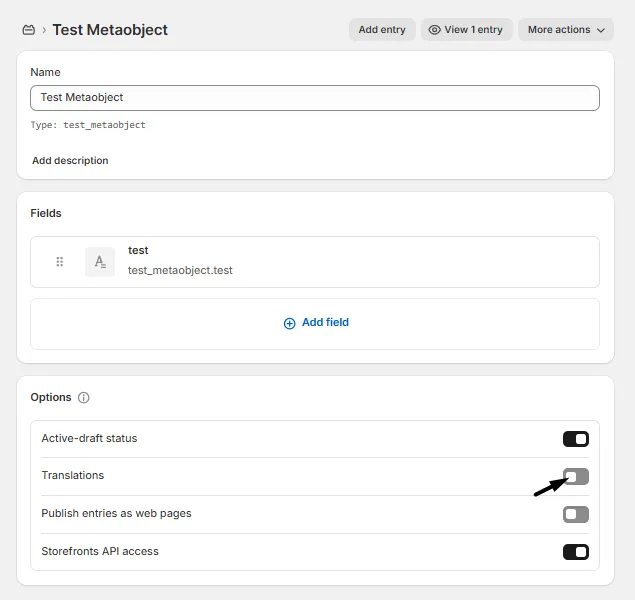The image size is (635, 600).
Task: Click Add description link
Action: (x=70, y=161)
